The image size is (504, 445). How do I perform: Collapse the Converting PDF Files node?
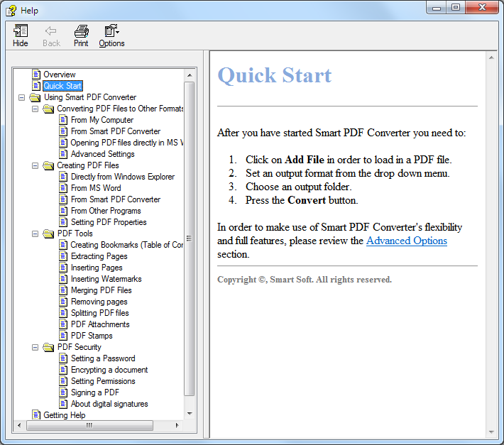pos(35,109)
